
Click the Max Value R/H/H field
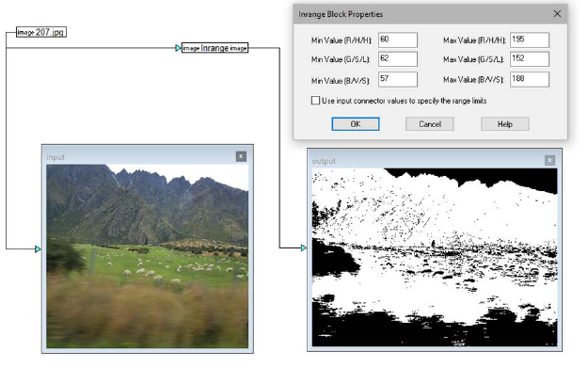[530, 40]
